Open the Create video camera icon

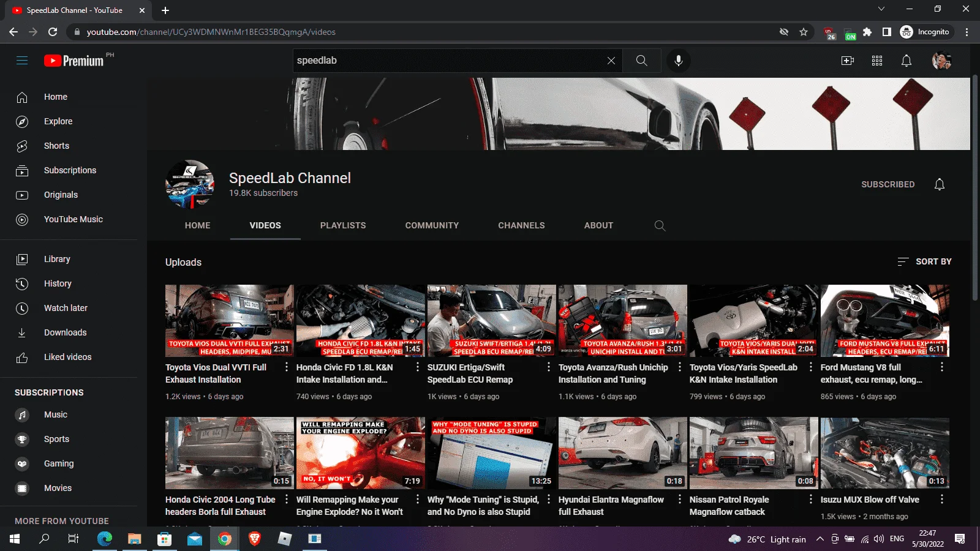pyautogui.click(x=848, y=61)
